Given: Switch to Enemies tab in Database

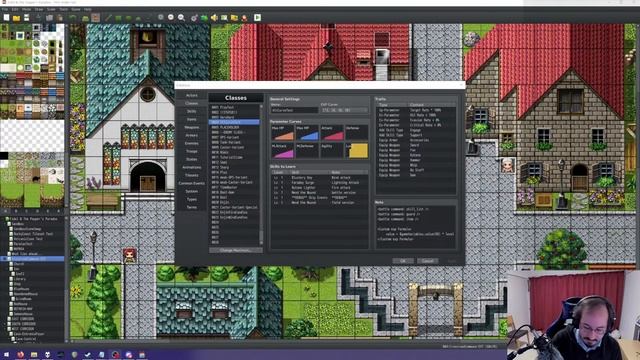Looking at the screenshot, I should point(191,143).
